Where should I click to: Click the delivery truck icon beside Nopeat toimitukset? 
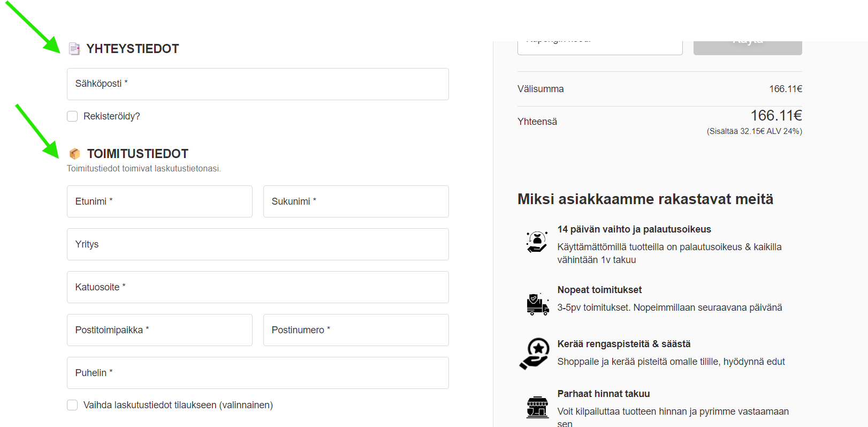(x=537, y=304)
